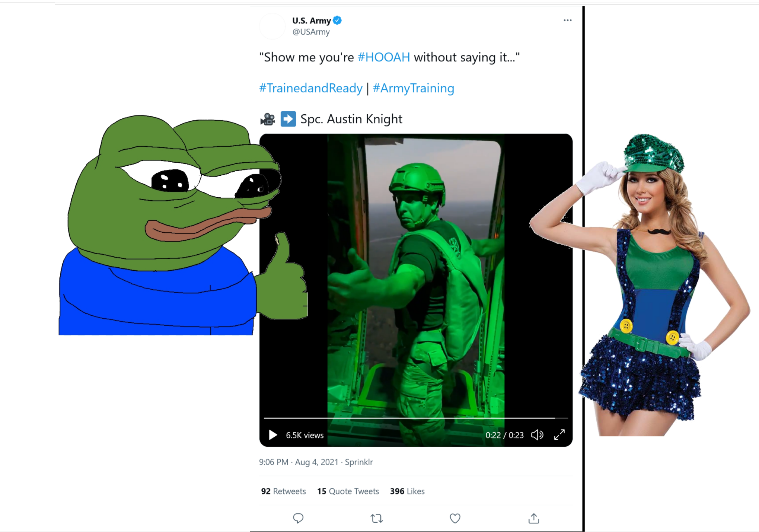View the 92 Retweets list
The width and height of the screenshot is (759, 532).
coord(283,491)
